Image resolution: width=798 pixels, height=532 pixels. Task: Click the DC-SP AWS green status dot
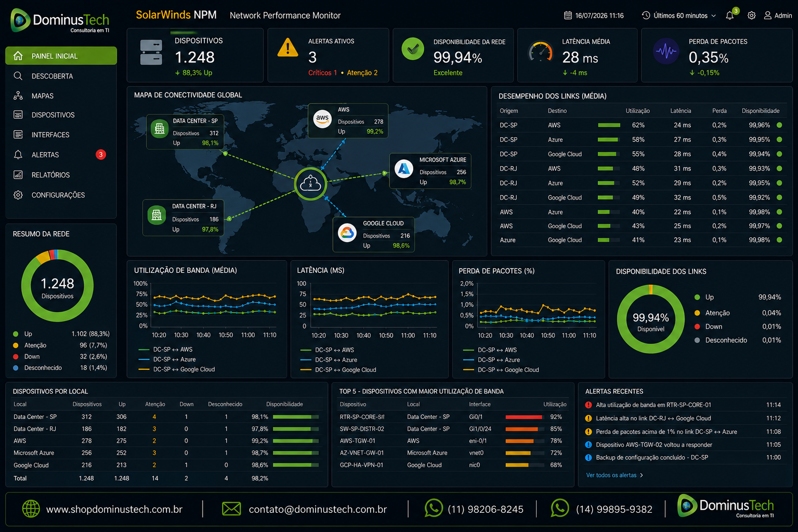tap(779, 125)
